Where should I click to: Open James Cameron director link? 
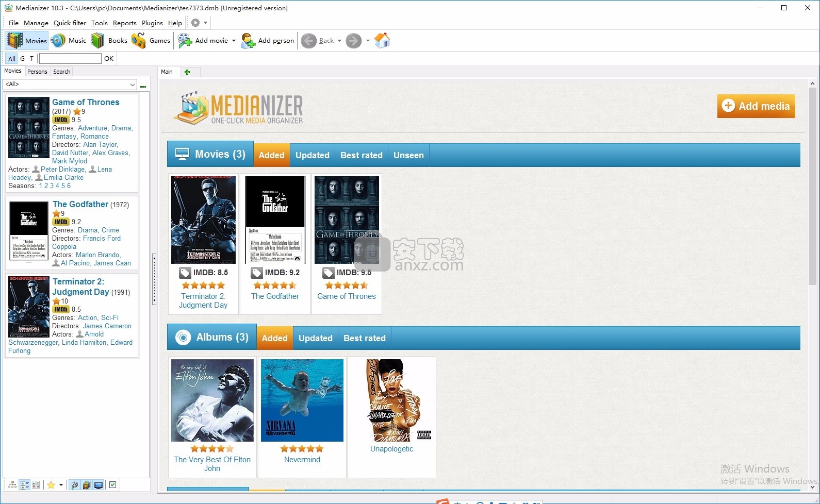click(107, 326)
